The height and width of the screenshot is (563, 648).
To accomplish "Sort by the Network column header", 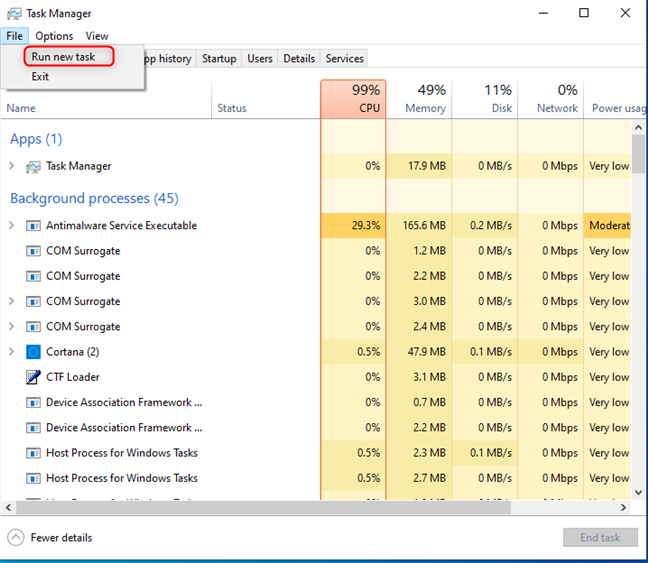I will point(550,99).
